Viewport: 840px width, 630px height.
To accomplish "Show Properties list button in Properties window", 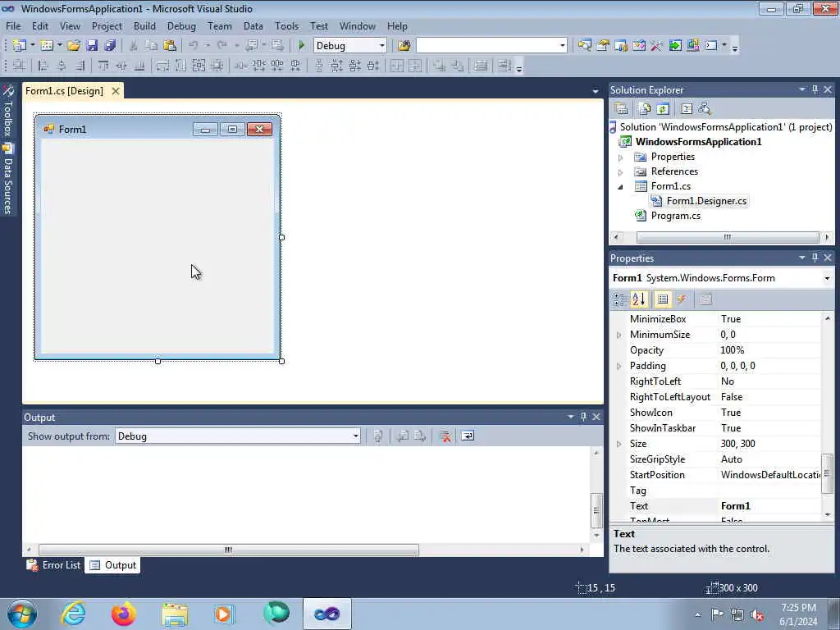I will 663,299.
